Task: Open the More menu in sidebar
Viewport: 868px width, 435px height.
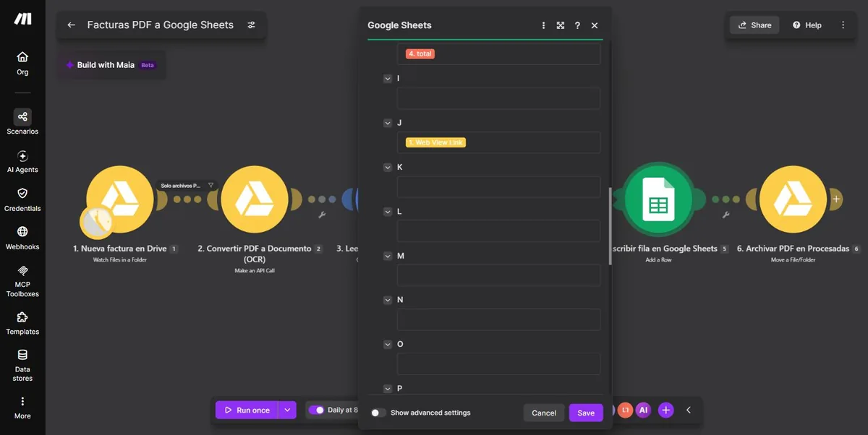Action: pos(22,408)
